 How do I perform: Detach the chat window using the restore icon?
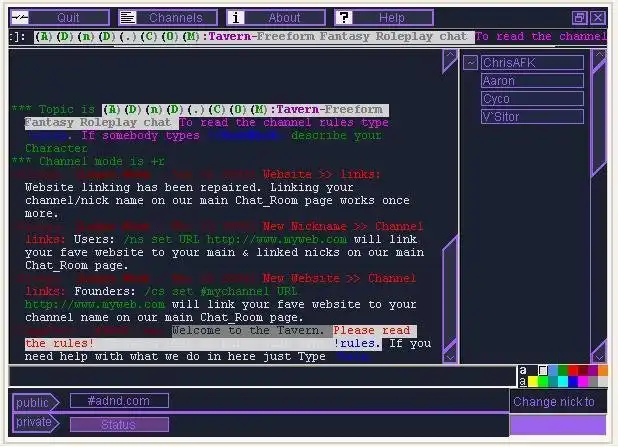click(579, 17)
